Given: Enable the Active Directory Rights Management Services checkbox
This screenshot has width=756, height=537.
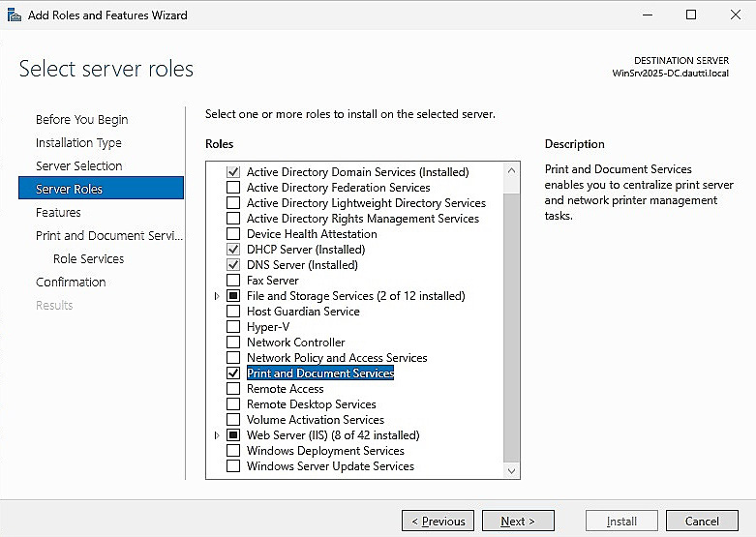Looking at the screenshot, I should pyautogui.click(x=233, y=218).
